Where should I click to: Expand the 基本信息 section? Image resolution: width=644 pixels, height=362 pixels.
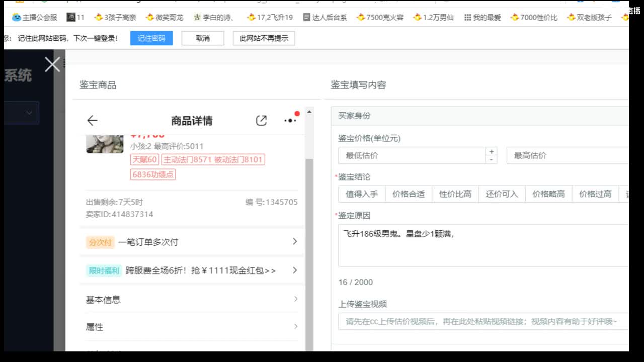(x=192, y=300)
